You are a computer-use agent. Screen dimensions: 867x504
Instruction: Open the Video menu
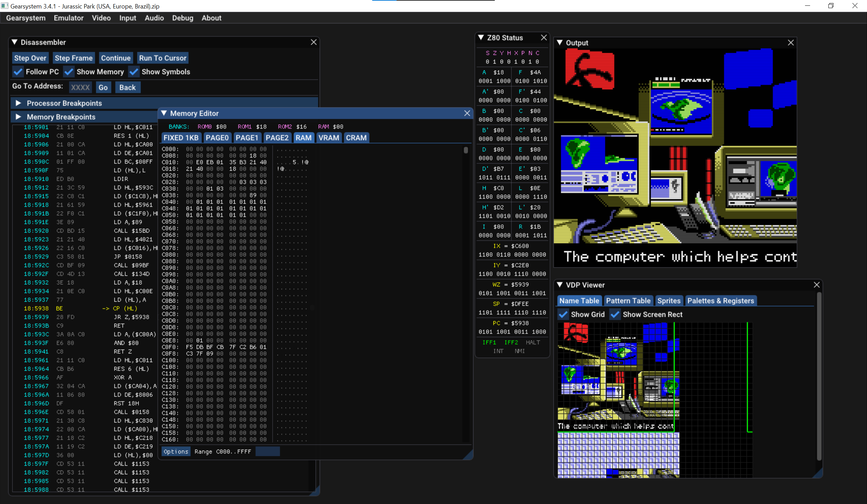tap(101, 18)
